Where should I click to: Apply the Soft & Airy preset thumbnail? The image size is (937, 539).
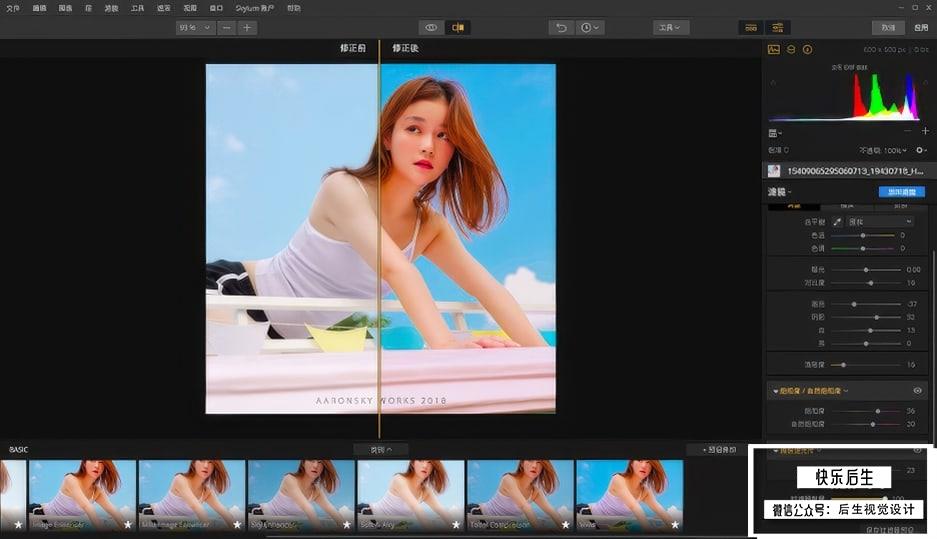[x=411, y=495]
